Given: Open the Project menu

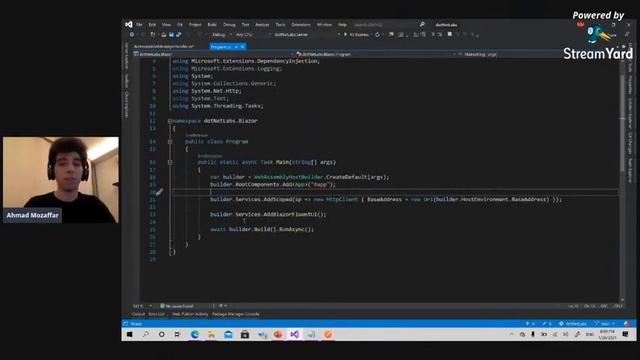Looking at the screenshot, I should [195, 25].
